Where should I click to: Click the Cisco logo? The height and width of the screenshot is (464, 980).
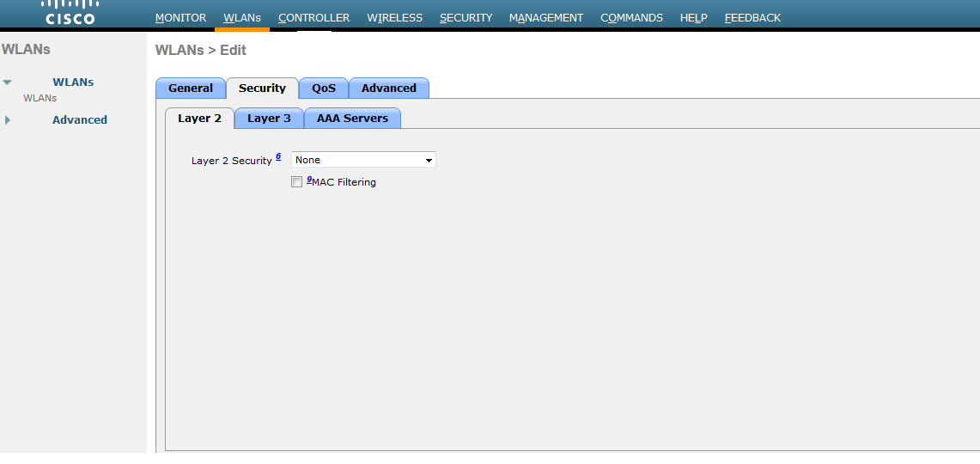tap(70, 14)
